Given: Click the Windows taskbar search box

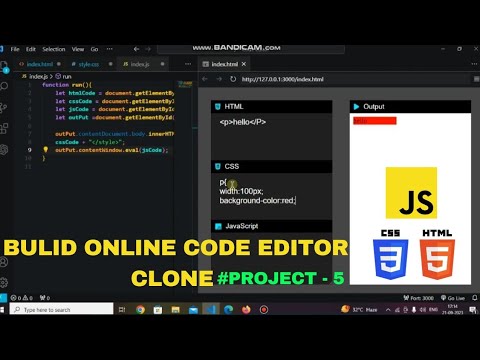Looking at the screenshot, I should (x=62, y=310).
